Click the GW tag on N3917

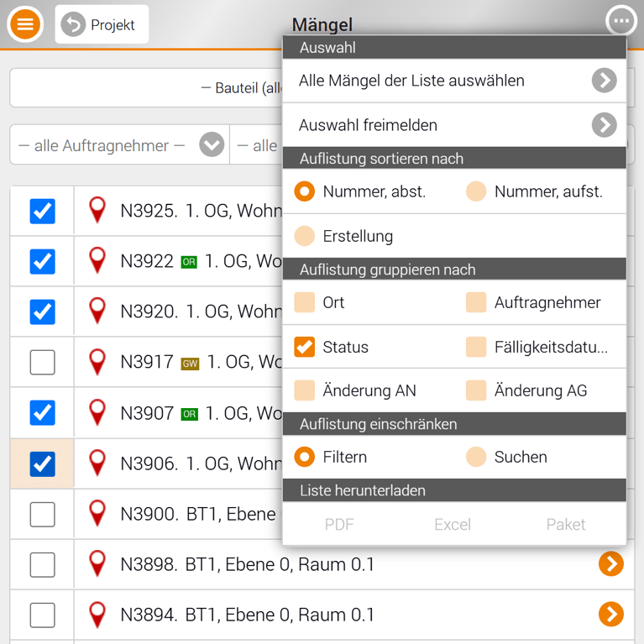click(x=190, y=363)
